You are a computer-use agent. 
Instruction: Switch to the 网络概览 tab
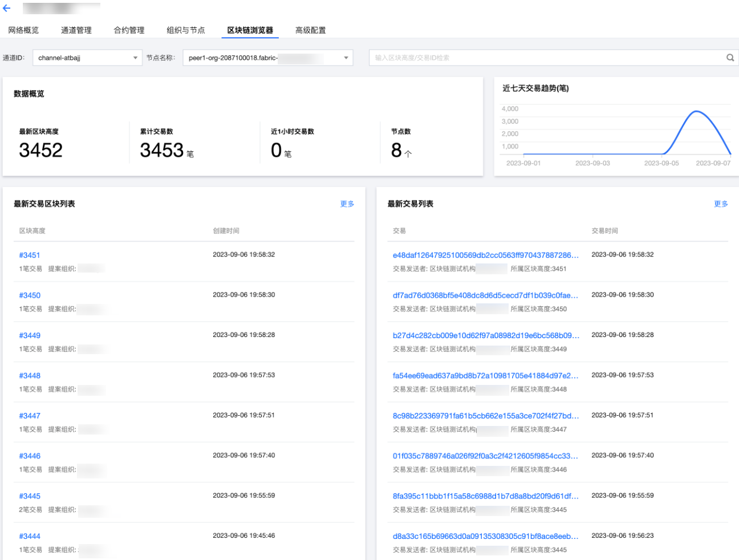click(x=23, y=30)
